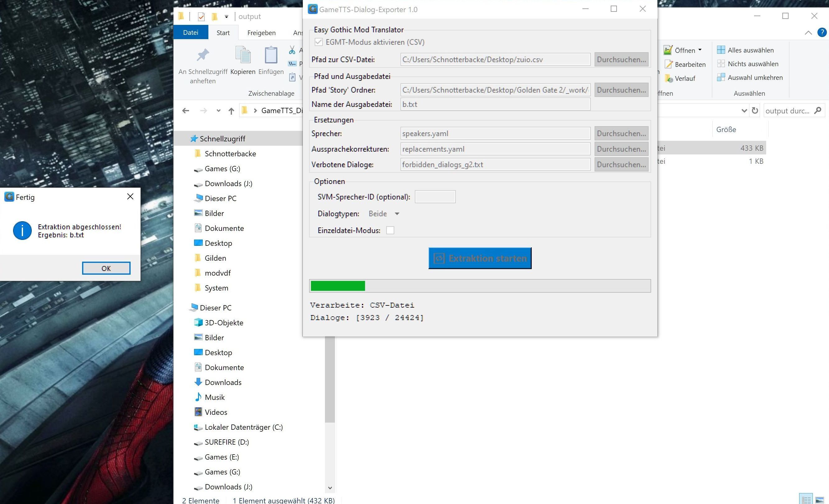829x504 pixels.
Task: Click Alles auswählen icon
Action: [x=721, y=50]
